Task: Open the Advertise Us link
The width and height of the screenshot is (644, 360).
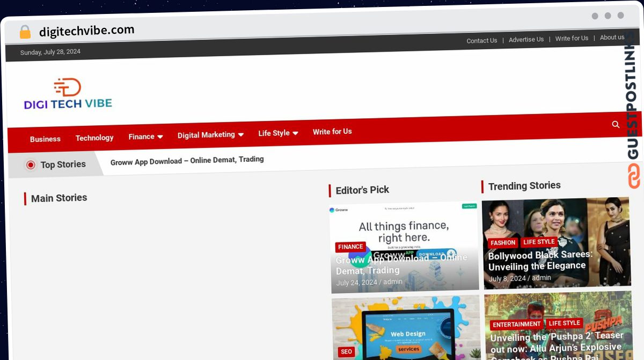Action: click(526, 39)
